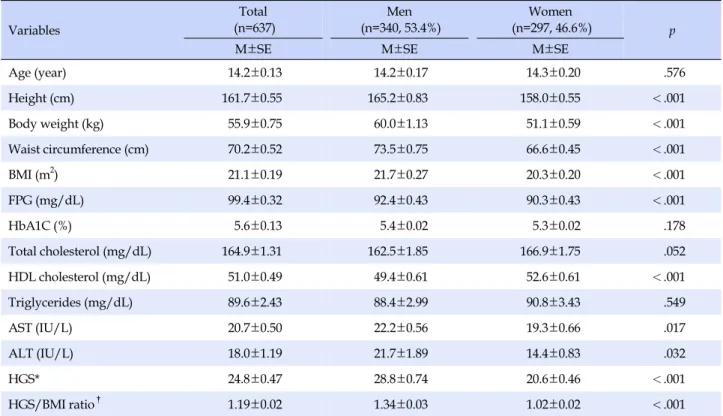Select Total FPG value '99.4±0.32'

(255, 200)
